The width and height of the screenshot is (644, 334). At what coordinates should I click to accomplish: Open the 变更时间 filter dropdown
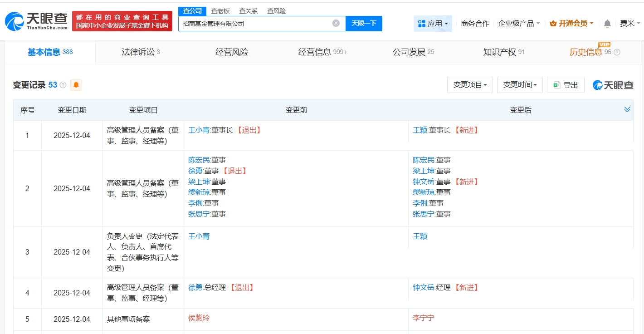(x=520, y=85)
